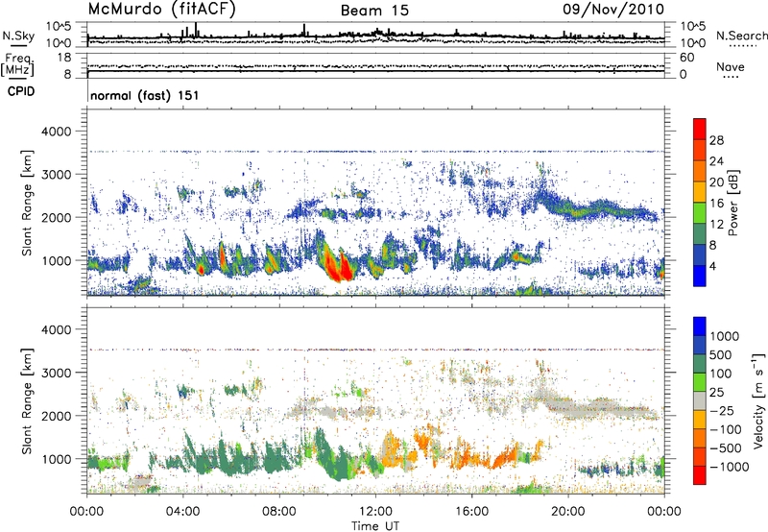Viewport: 768px width, 532px height.
Task: Click the McMurdo (fitACF) plot title
Action: click(161, 10)
